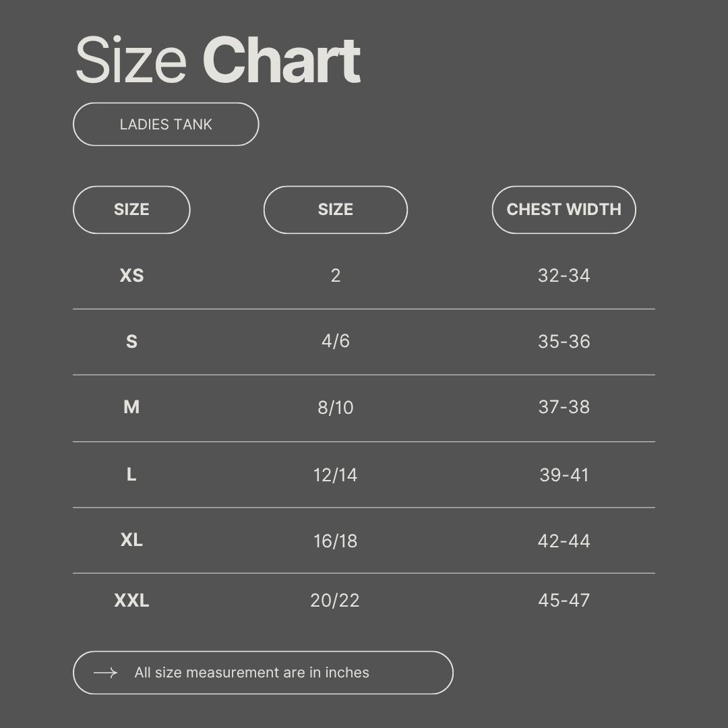The height and width of the screenshot is (728, 728).
Task: Click the 42-44 chest width value
Action: pyautogui.click(x=564, y=541)
